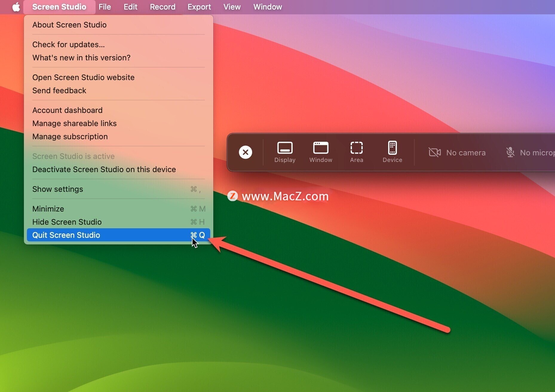Choose Deactivate Screen Studio on this device

click(x=118, y=169)
